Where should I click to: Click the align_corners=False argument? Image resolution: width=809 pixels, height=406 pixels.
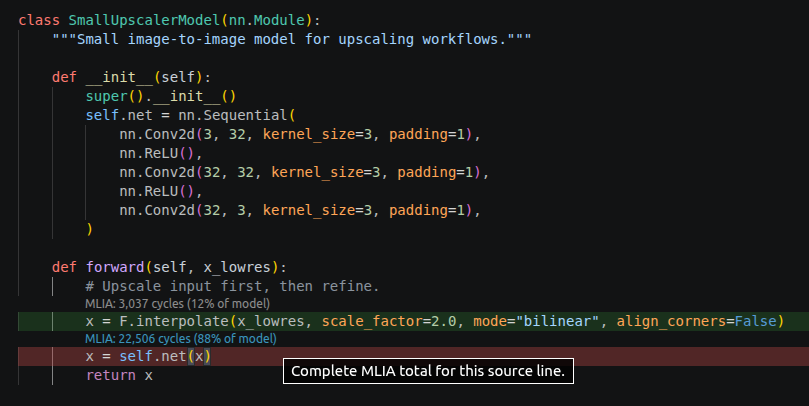[697, 321]
